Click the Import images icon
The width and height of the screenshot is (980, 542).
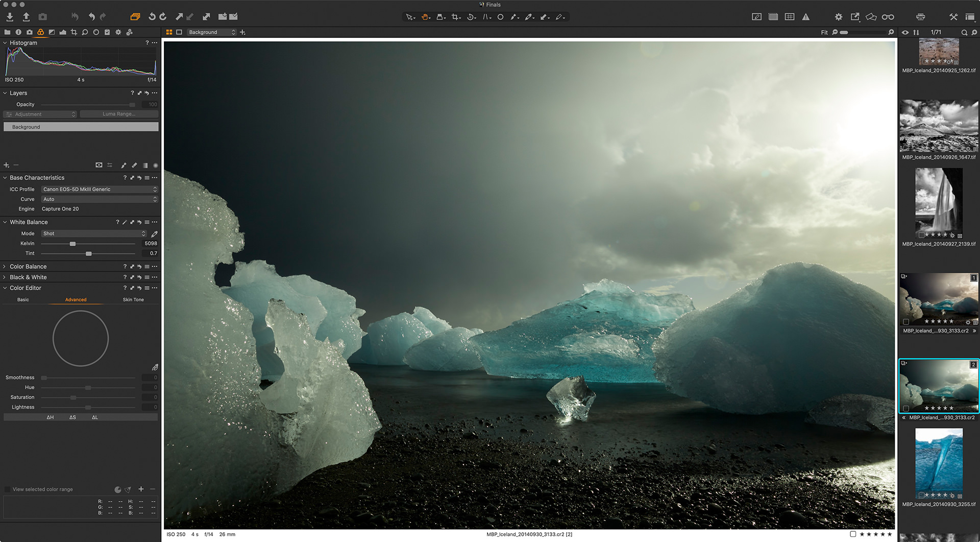point(10,17)
